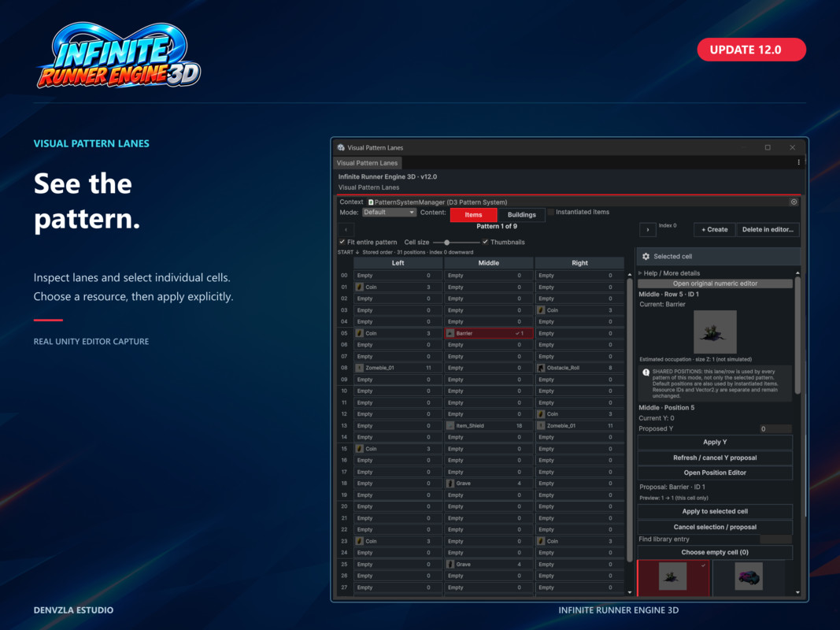This screenshot has width=840, height=630.
Task: Click the Zomebie_01 icon in row 13 Right
Action: point(541,426)
